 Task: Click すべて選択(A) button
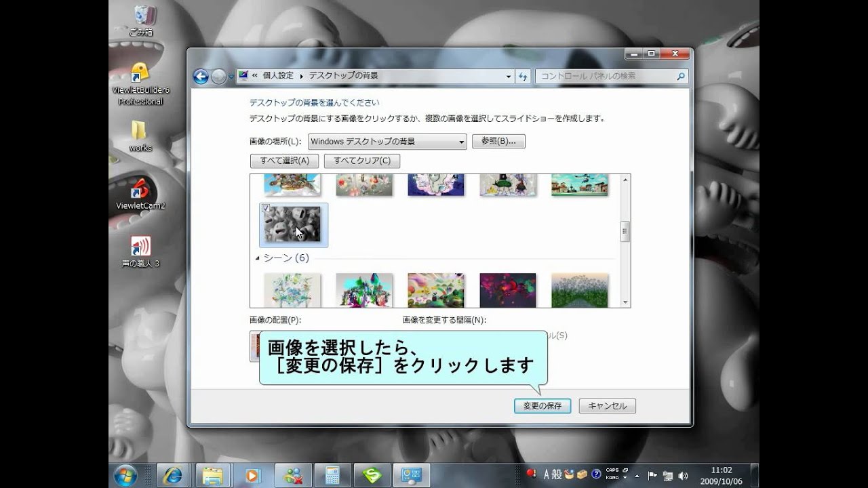tap(285, 161)
